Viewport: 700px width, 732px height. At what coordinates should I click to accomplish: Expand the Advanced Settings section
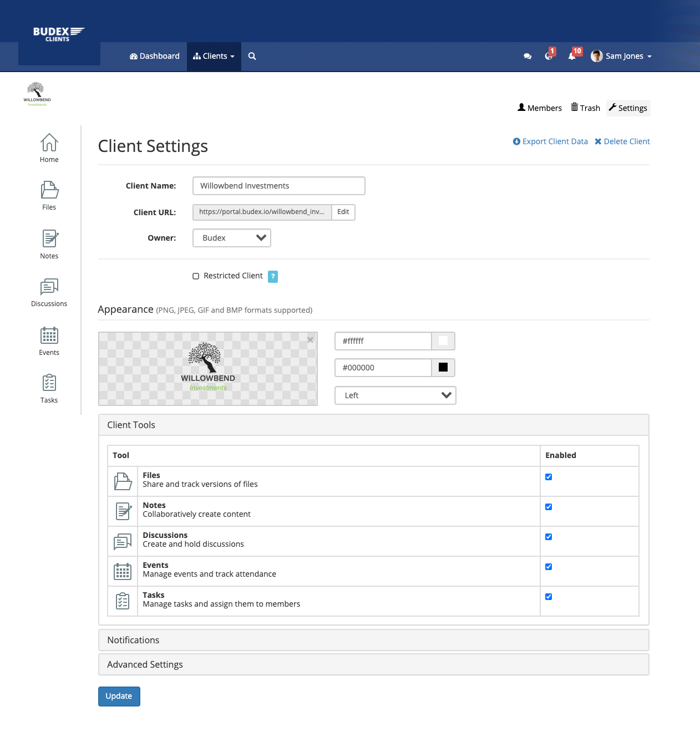tap(145, 664)
